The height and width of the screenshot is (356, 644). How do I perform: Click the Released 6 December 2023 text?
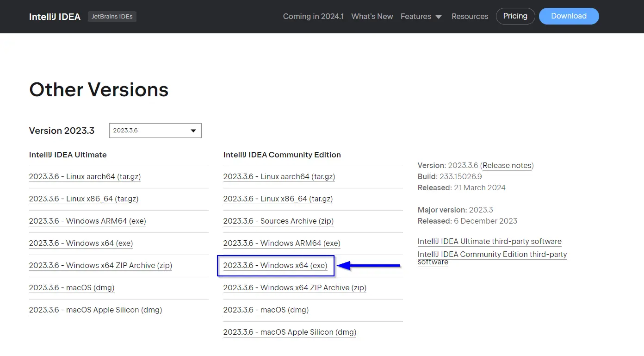point(467,221)
